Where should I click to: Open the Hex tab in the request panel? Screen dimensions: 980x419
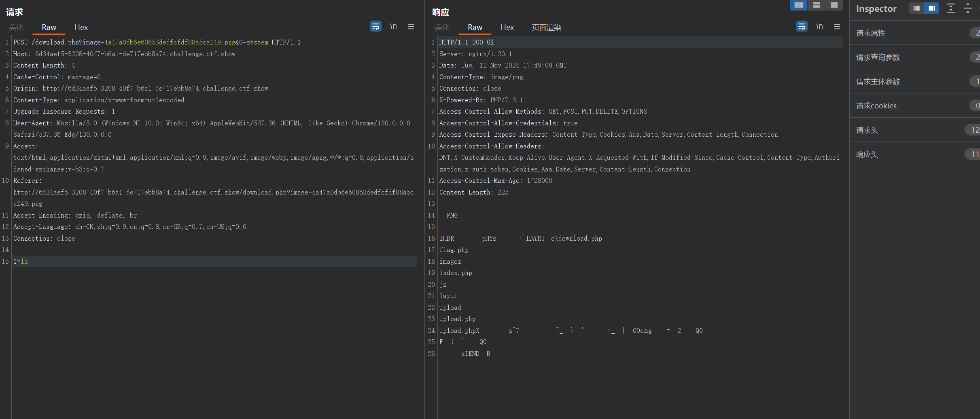tap(81, 27)
